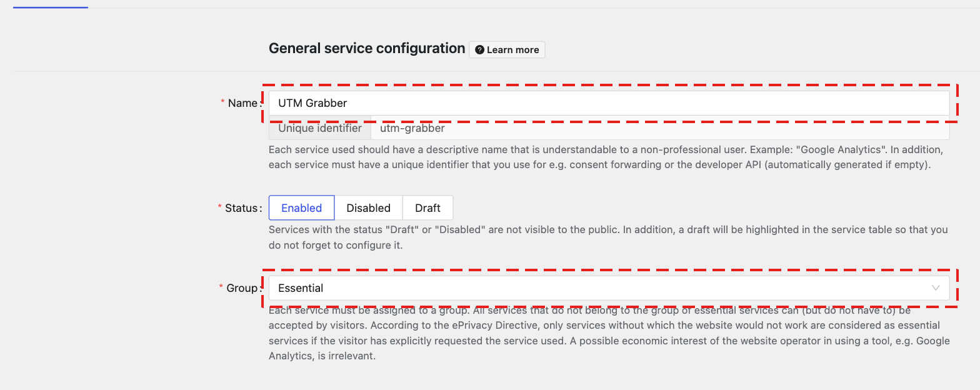The width and height of the screenshot is (980, 390).
Task: Set service status to Draft
Action: point(427,208)
